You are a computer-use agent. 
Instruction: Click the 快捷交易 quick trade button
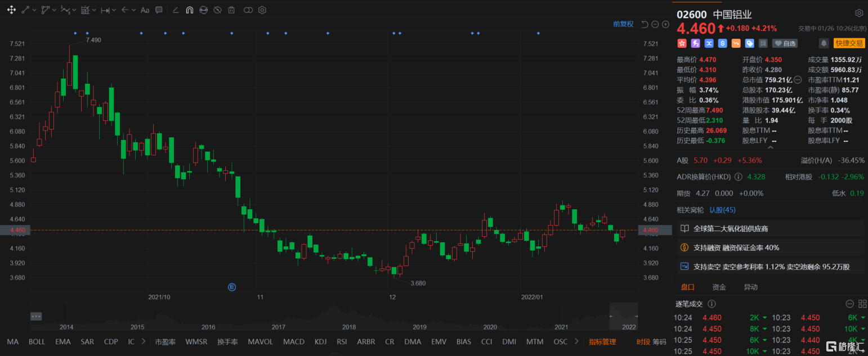pos(849,43)
